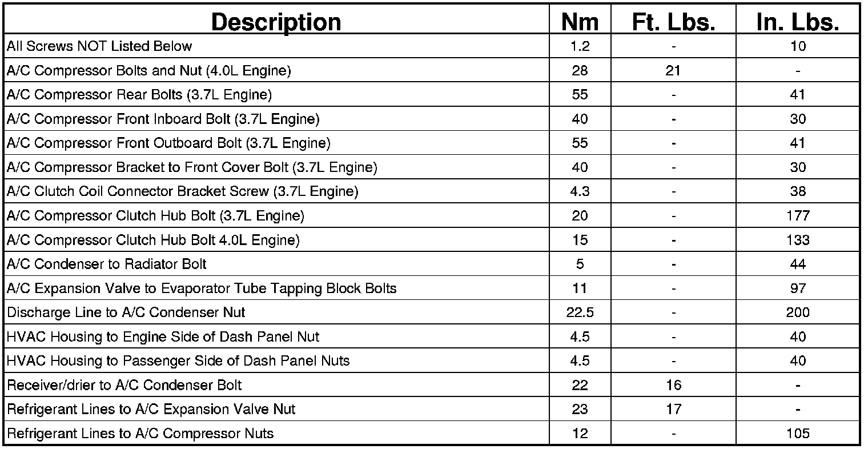Viewport: 868px width, 449px height.
Task: Click the Description column header
Action: tap(276, 22)
